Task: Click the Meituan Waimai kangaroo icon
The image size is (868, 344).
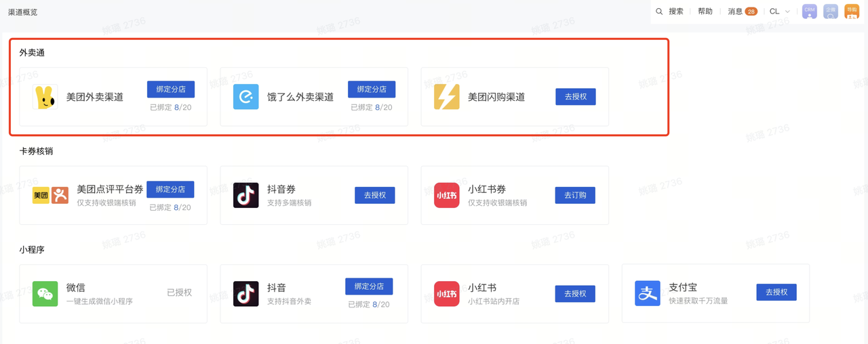Action: pos(45,97)
